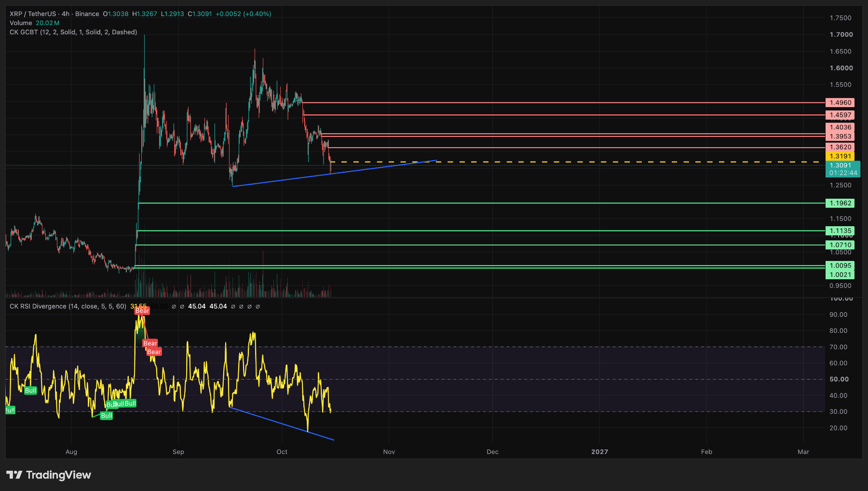This screenshot has width=868, height=491.
Task: Click the Nov label on time axis
Action: tap(389, 452)
